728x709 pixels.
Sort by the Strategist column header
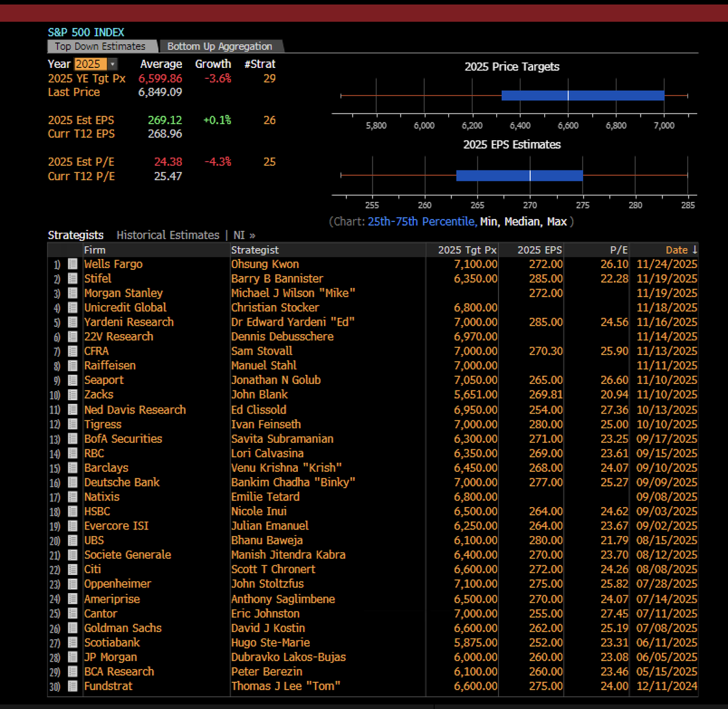coord(255,250)
